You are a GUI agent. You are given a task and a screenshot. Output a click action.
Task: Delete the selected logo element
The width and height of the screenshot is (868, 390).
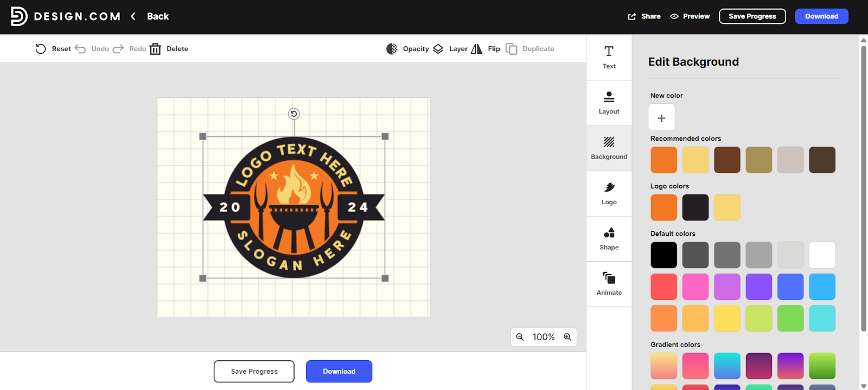(169, 49)
